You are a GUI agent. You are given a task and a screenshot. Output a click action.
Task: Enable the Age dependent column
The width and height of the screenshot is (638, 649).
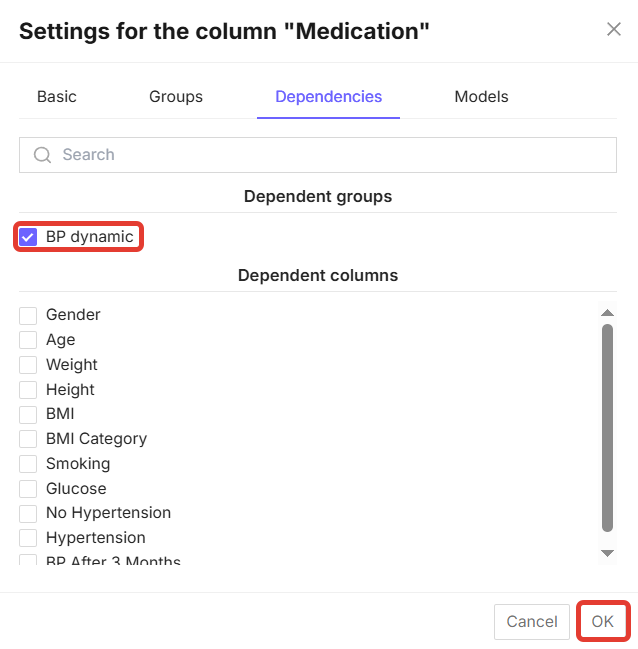click(x=28, y=340)
